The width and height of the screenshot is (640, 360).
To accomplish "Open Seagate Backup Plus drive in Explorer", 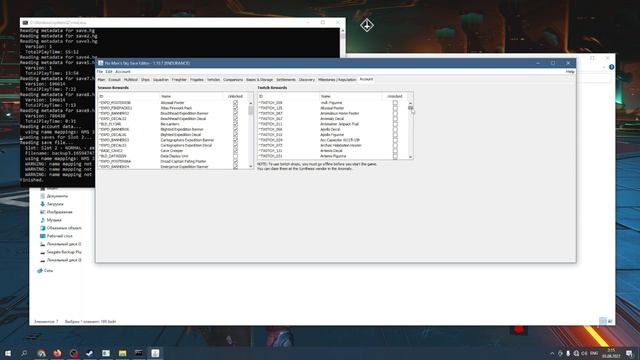I will (64, 252).
